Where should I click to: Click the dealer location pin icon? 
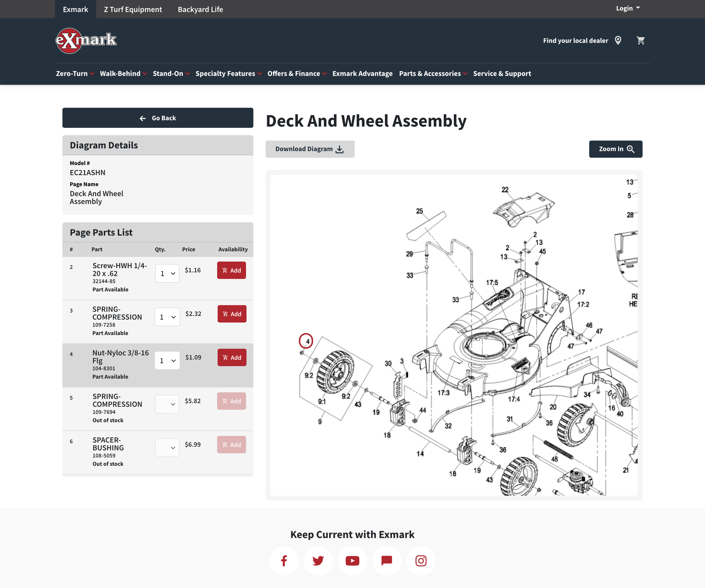(x=618, y=41)
